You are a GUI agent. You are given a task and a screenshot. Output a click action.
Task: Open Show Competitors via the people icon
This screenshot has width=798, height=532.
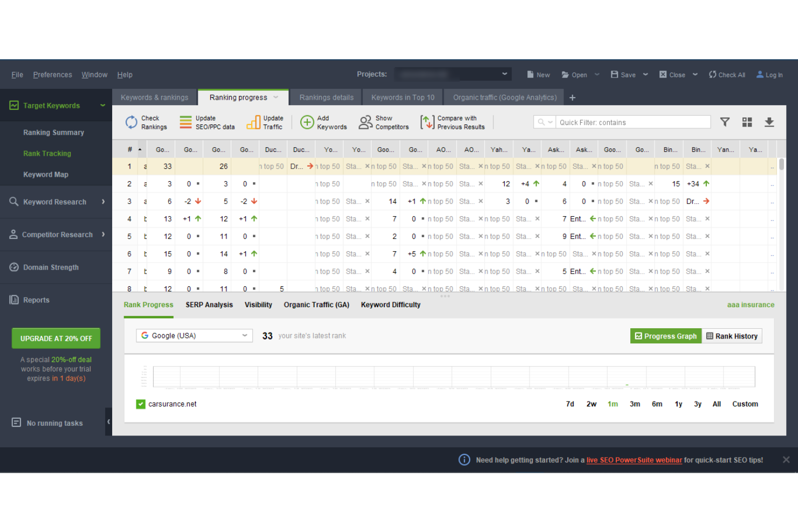[365, 122]
